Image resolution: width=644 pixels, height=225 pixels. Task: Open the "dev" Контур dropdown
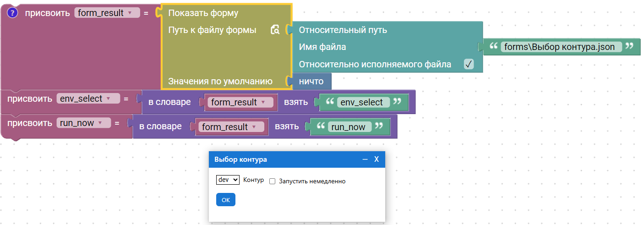[x=228, y=180]
